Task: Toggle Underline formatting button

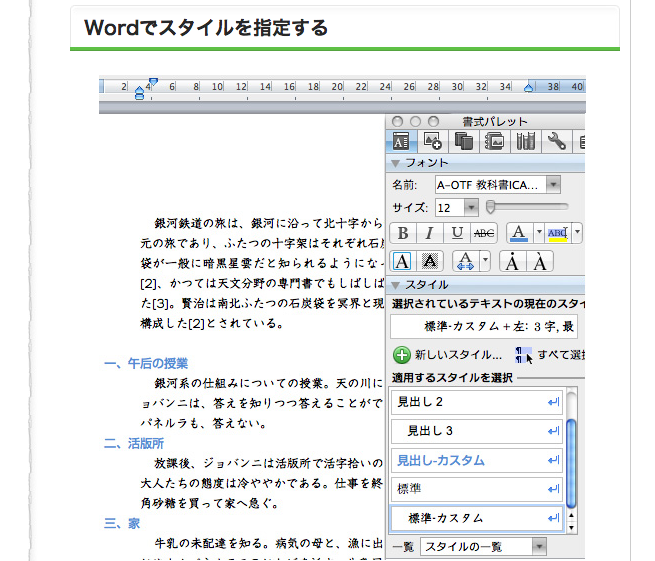Action: pos(457,233)
